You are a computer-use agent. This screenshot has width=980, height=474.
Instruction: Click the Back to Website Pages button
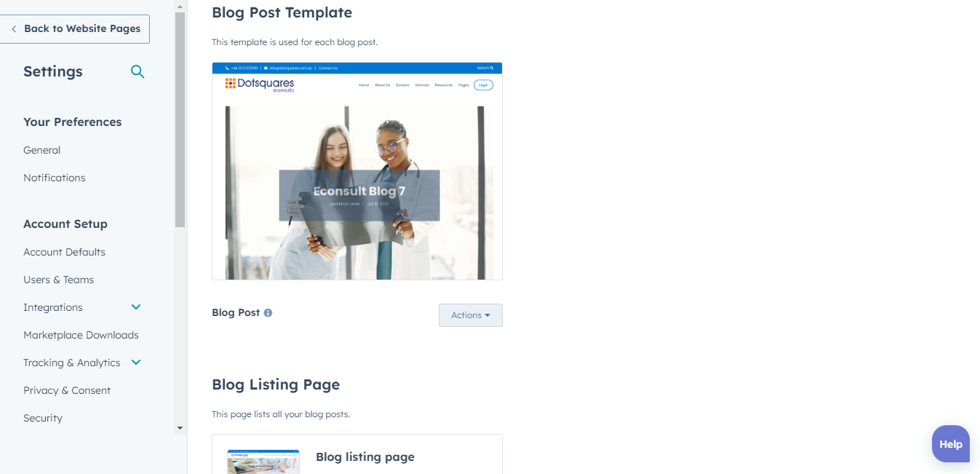(75, 29)
